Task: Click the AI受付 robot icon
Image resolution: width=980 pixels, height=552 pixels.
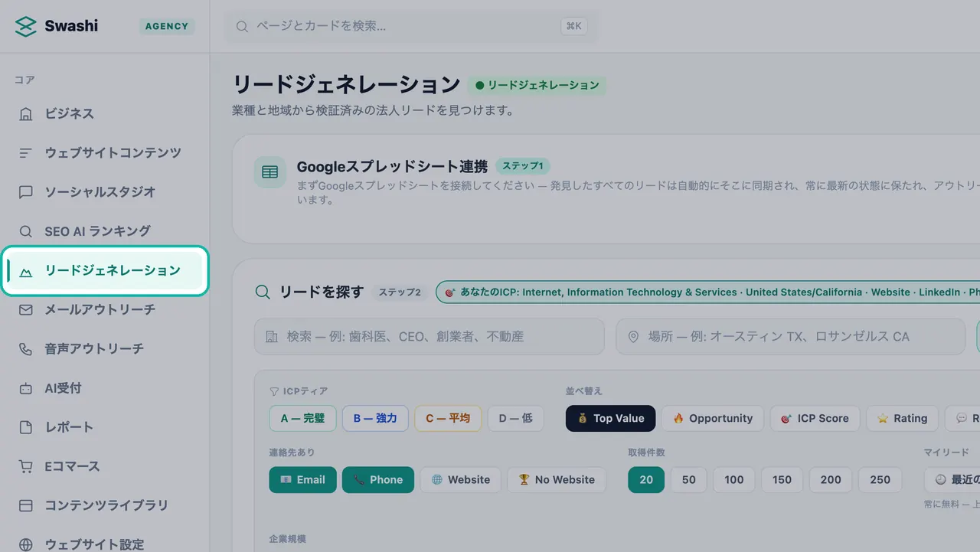Action: click(26, 388)
